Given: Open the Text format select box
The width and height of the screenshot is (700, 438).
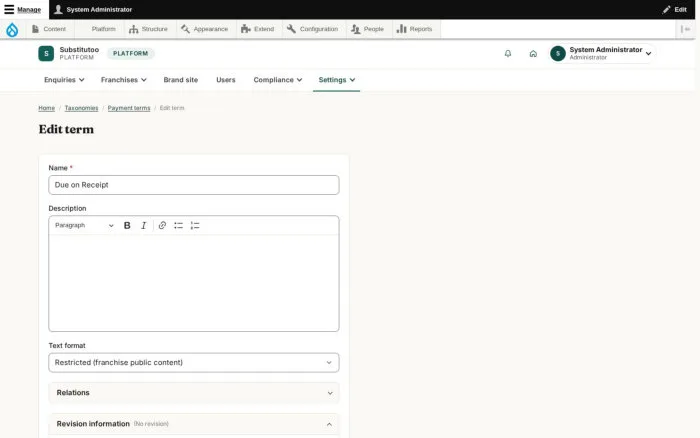Looking at the screenshot, I should coord(194,363).
